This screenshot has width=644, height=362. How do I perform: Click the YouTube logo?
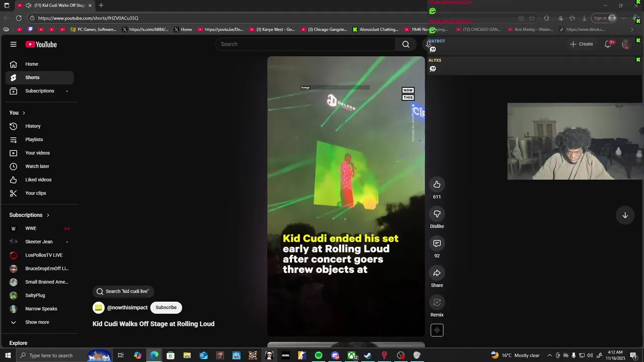click(x=41, y=44)
